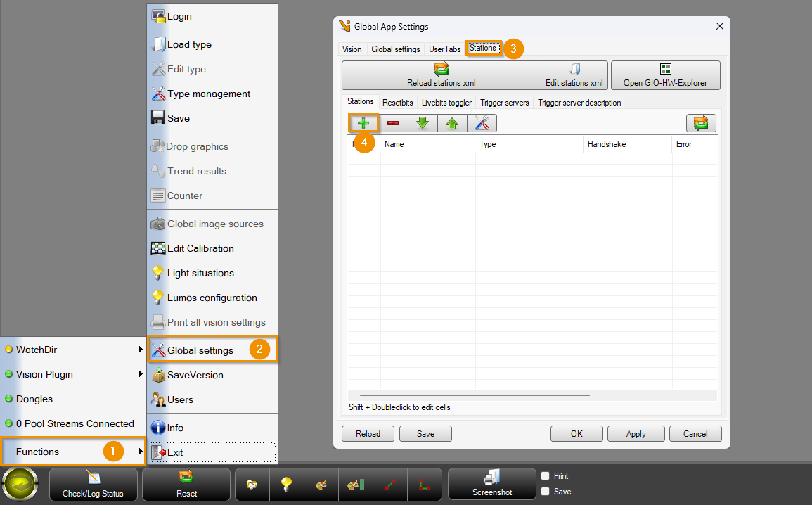Open Users menu entry
Image resolution: width=812 pixels, height=505 pixels.
pos(212,400)
